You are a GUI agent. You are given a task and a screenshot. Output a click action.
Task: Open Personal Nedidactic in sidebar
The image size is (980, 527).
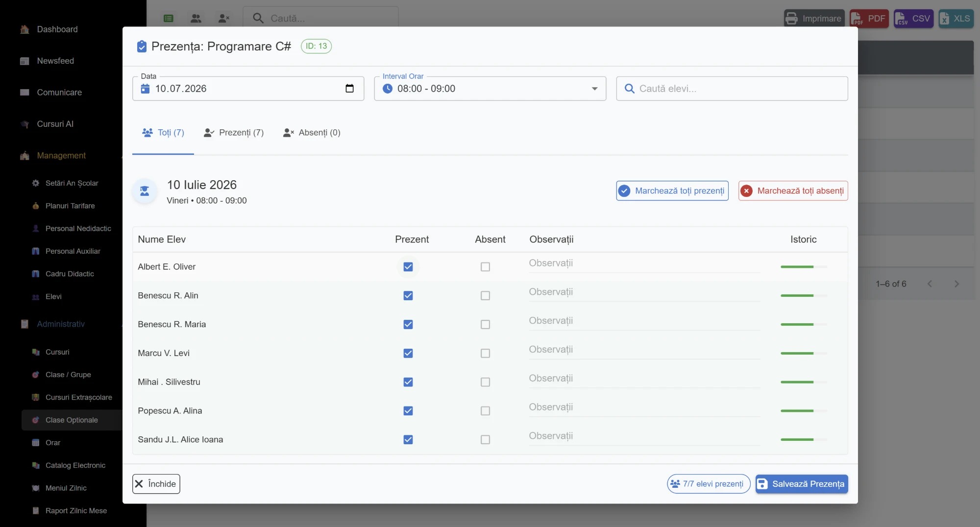pyautogui.click(x=78, y=228)
